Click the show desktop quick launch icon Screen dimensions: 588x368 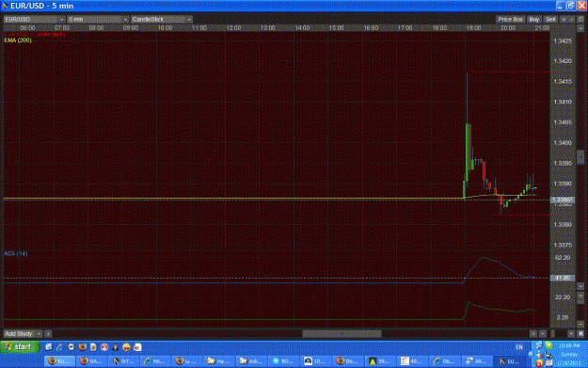(48, 347)
